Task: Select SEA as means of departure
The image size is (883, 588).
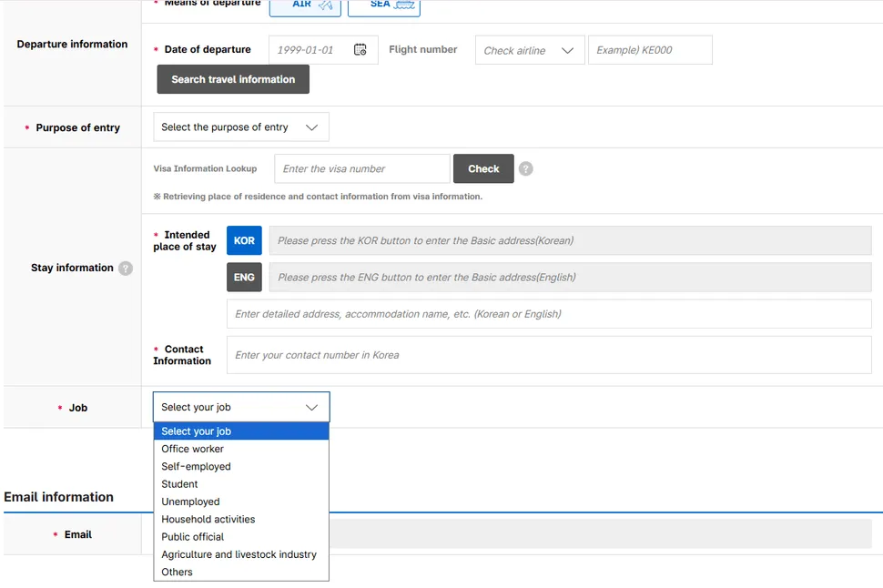Action: (384, 6)
